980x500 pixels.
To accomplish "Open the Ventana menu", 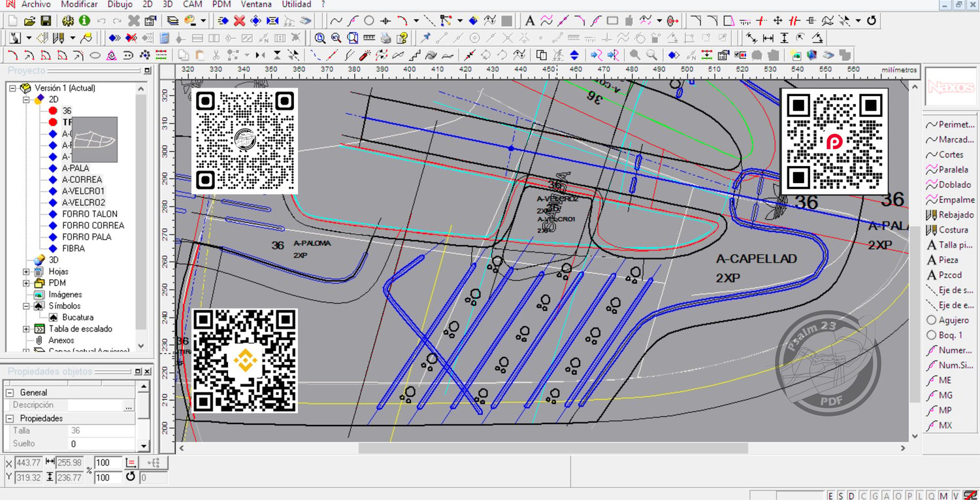I will (257, 4).
